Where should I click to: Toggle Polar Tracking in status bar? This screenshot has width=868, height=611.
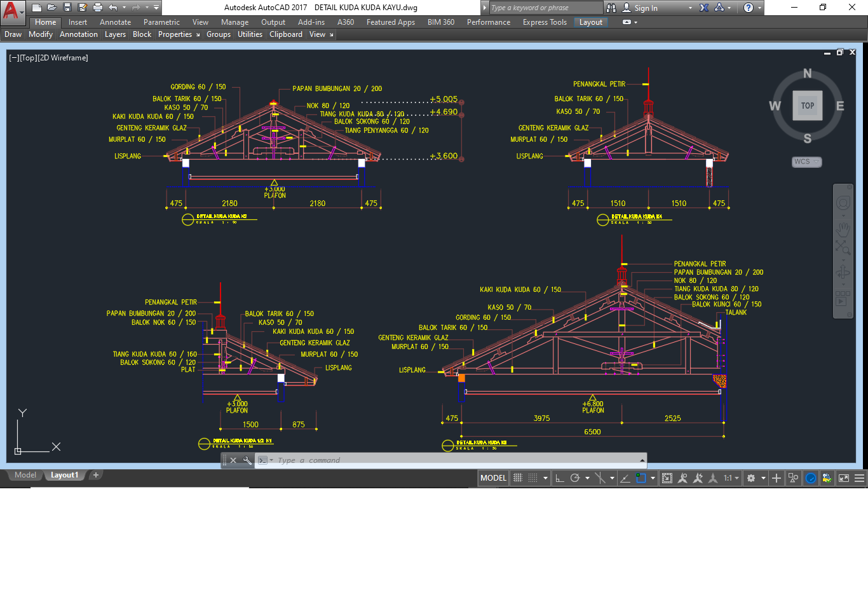(575, 478)
